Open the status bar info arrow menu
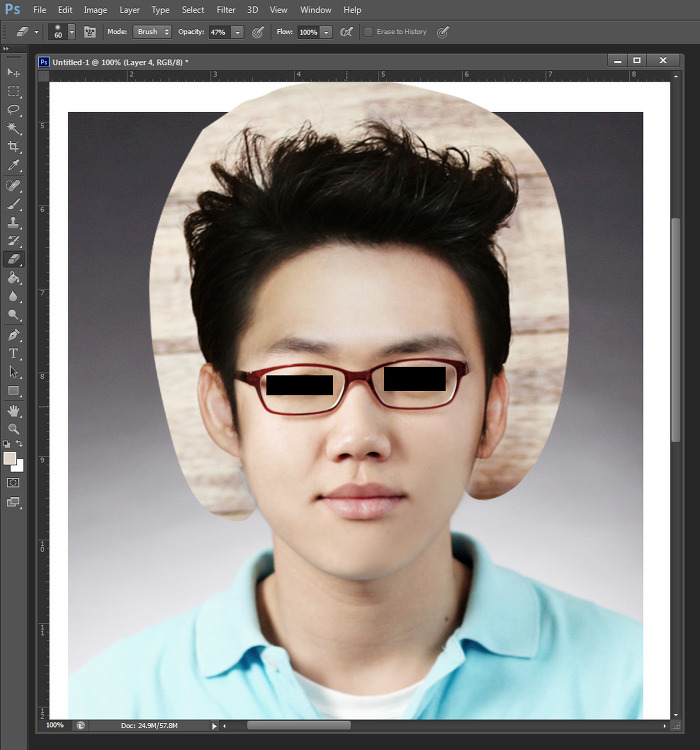 coord(214,726)
